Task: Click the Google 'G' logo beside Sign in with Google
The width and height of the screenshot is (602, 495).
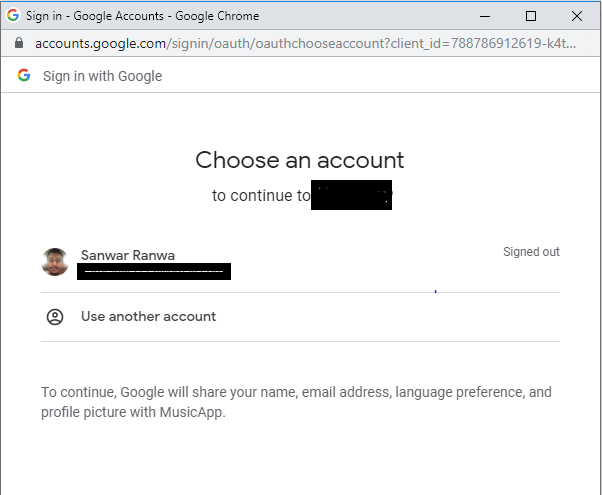Action: pyautogui.click(x=24, y=76)
